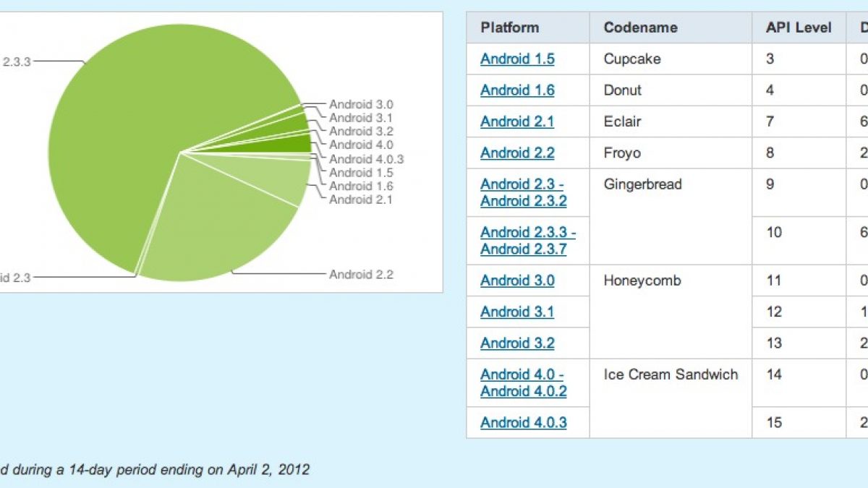Screen dimensions: 868x488
Task: Click the Platform column header
Action: coord(509,28)
